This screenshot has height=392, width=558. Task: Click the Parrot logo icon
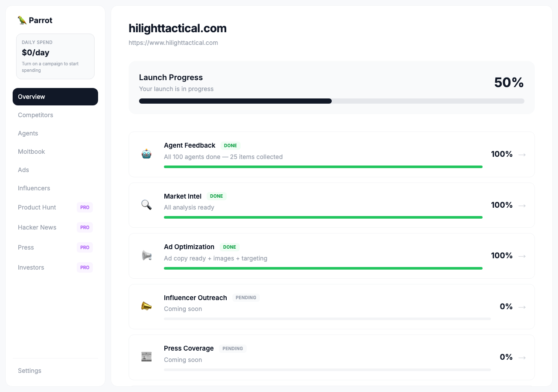(21, 20)
